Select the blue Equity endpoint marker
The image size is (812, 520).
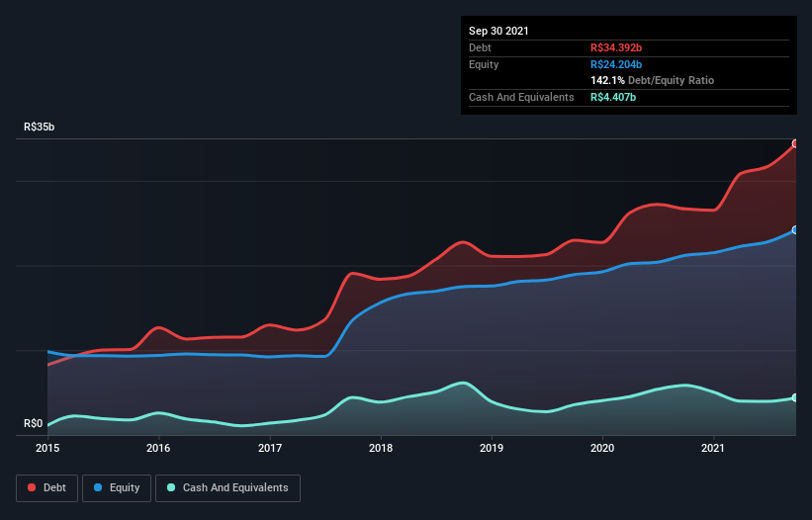tap(795, 229)
